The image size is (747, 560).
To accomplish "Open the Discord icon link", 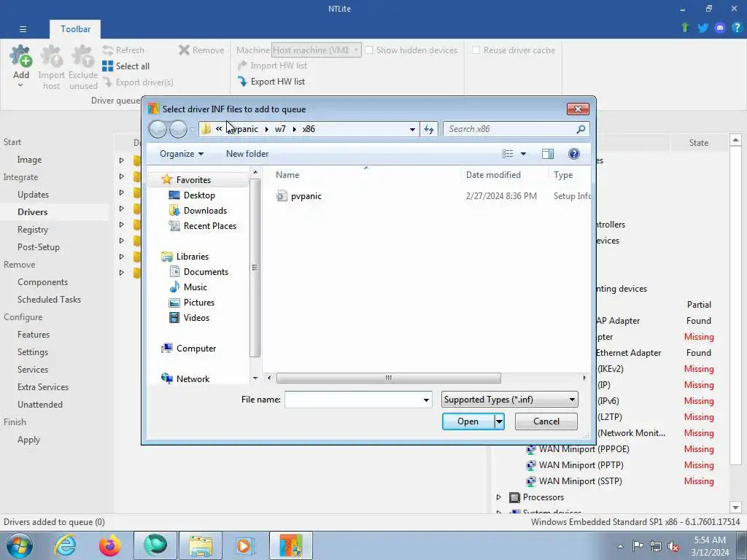I will (720, 28).
